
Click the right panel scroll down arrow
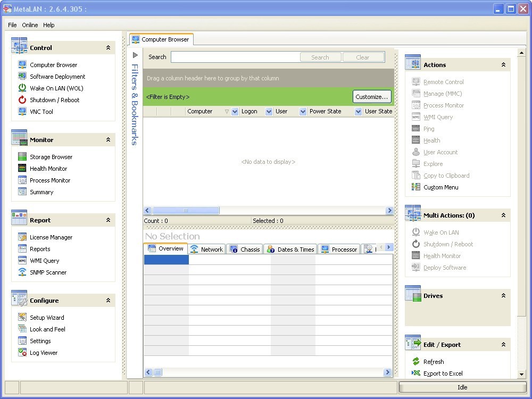pyautogui.click(x=521, y=374)
